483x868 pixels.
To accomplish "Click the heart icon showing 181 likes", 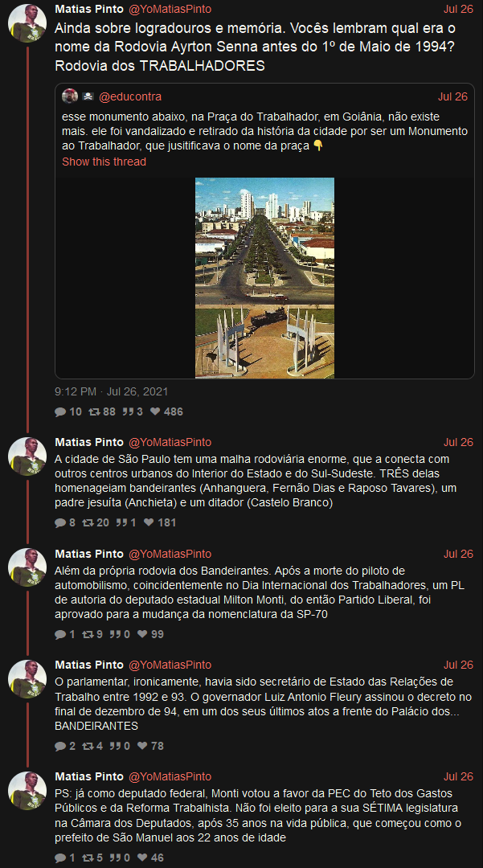I will (x=149, y=522).
